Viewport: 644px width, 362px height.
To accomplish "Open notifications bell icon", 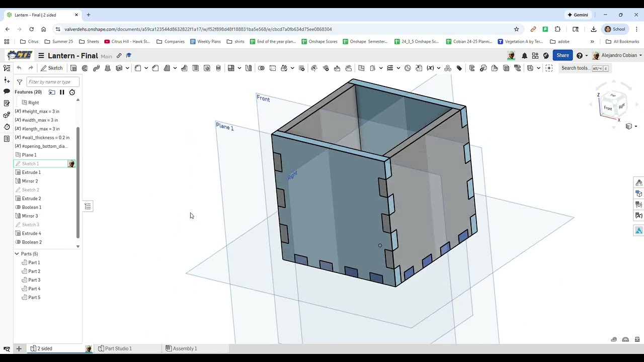I will click(x=524, y=55).
